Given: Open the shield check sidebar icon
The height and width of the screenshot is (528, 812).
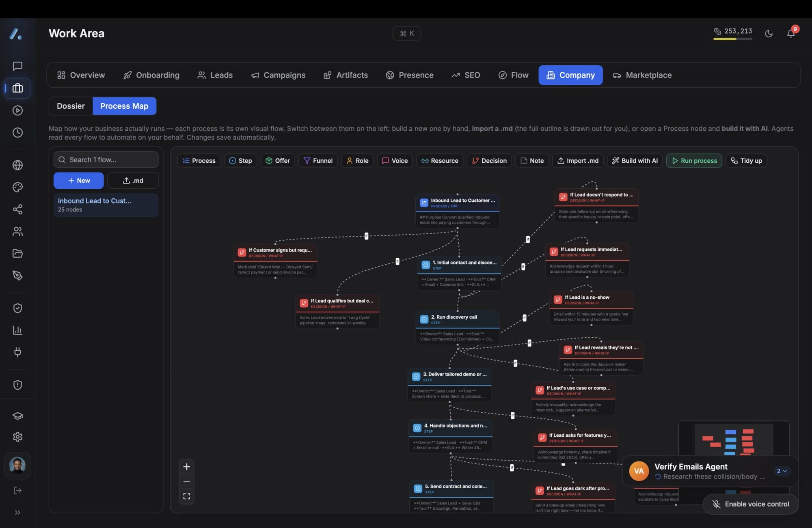Looking at the screenshot, I should pos(17,308).
